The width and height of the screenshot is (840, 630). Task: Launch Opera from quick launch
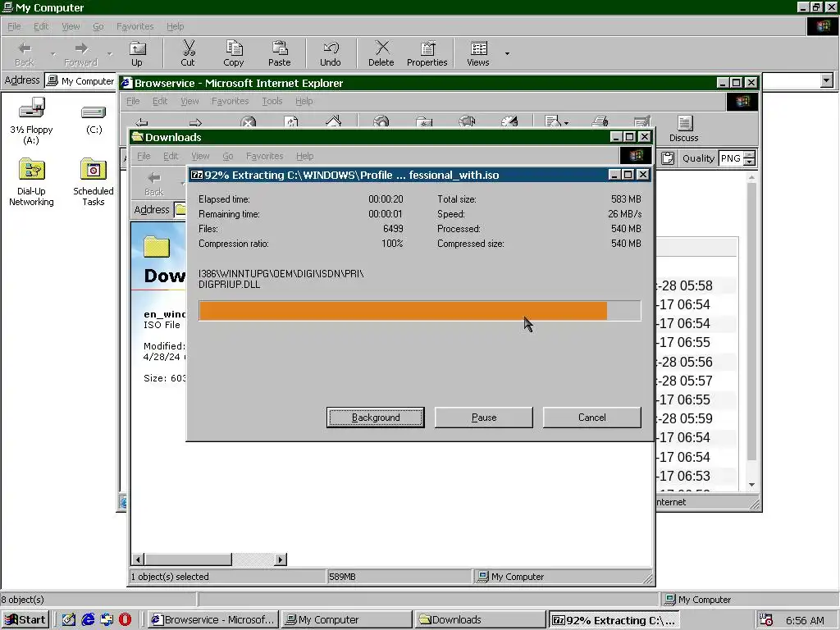125,620
